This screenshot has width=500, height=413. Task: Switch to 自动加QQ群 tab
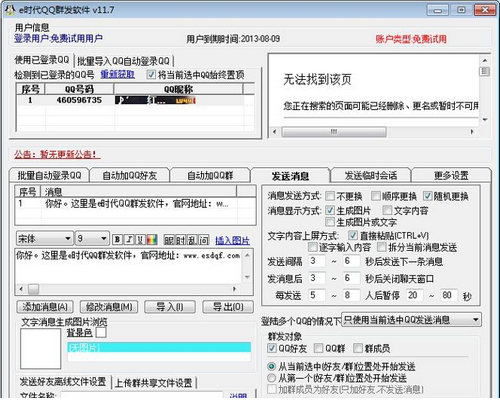(x=210, y=175)
